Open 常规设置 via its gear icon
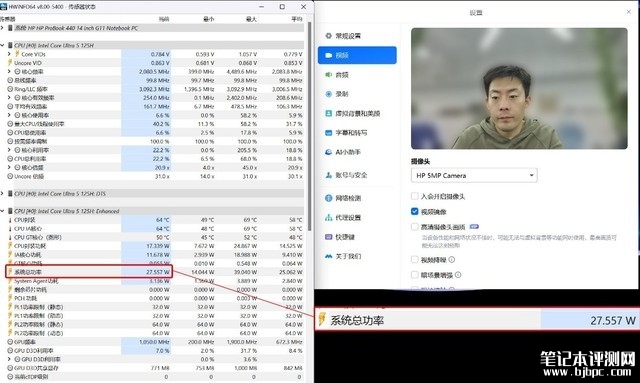This screenshot has width=640, height=383. (x=329, y=36)
